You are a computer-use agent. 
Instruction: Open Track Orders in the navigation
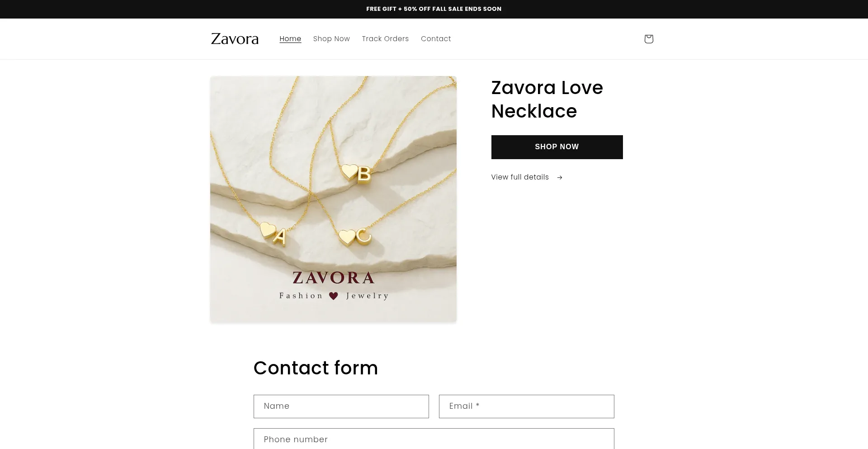click(x=385, y=39)
